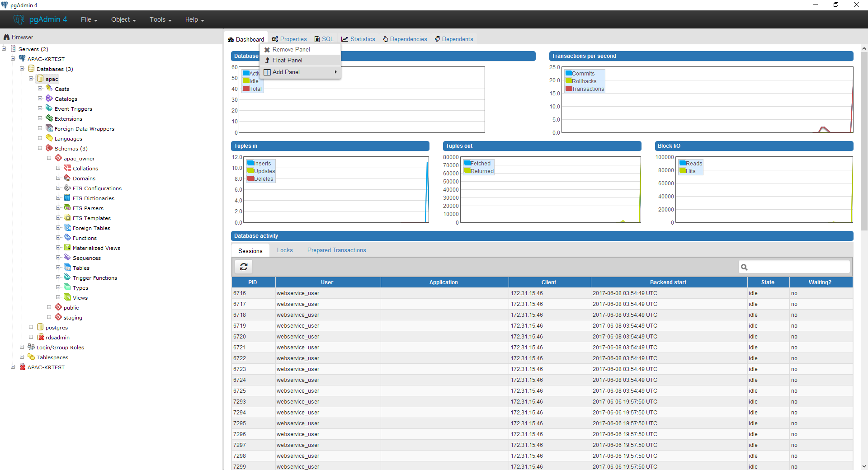
Task: Click the refresh sessions icon button
Action: [x=244, y=267]
